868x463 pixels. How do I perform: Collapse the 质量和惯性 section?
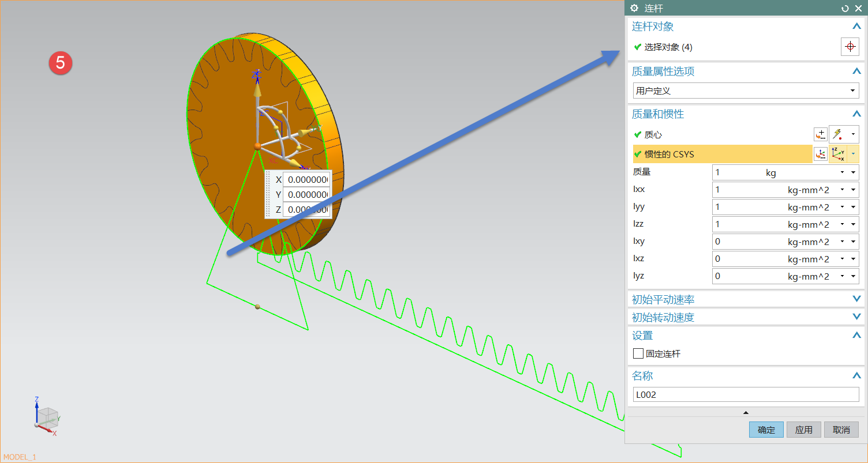click(856, 114)
